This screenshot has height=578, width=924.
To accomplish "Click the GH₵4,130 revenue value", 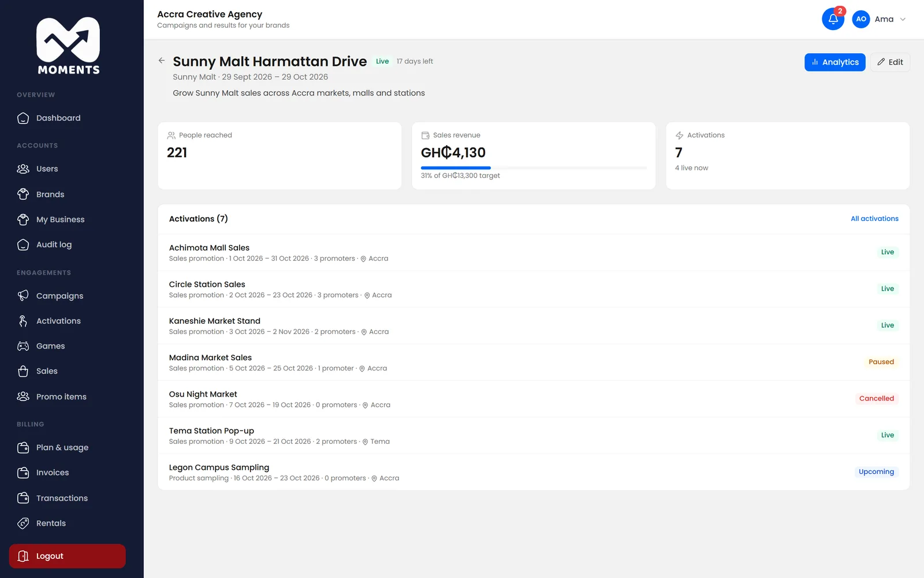I will pos(453,153).
